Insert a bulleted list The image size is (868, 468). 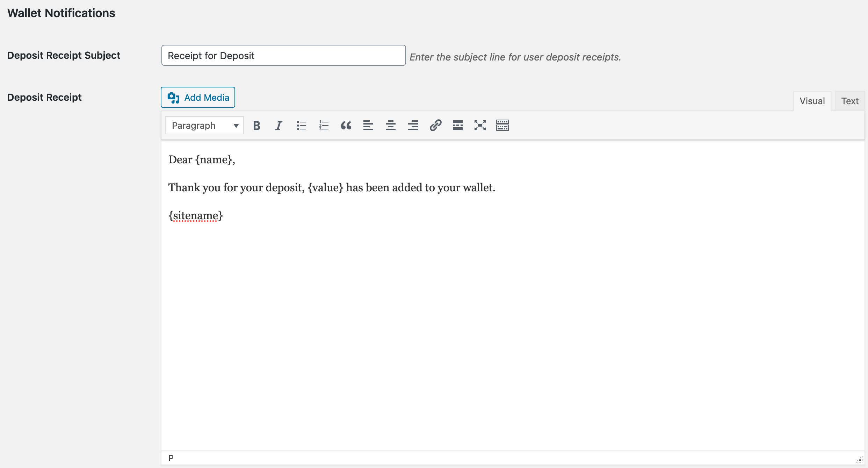pyautogui.click(x=301, y=126)
